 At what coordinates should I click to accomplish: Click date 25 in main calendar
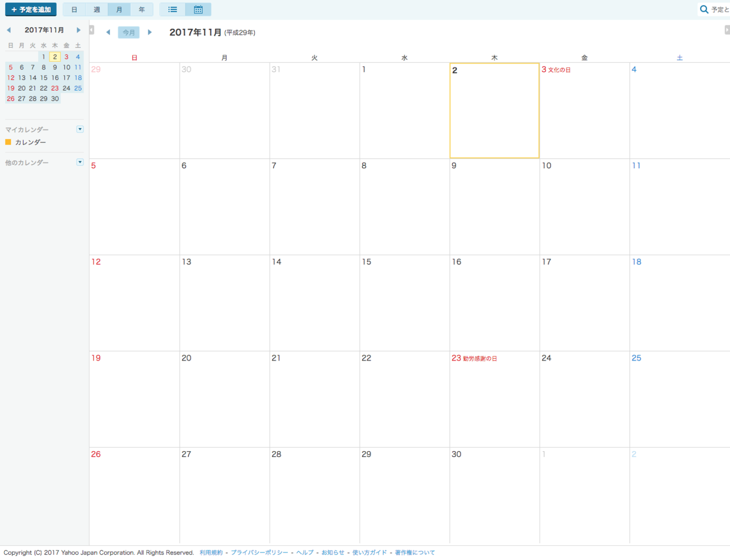point(636,358)
